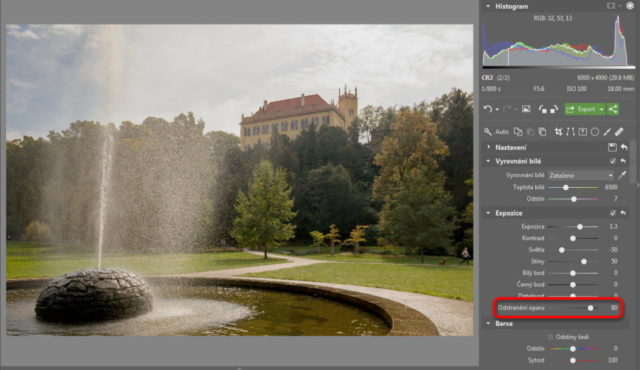The height and width of the screenshot is (370, 640).
Task: Collapse the Histogram panel
Action: (x=488, y=6)
